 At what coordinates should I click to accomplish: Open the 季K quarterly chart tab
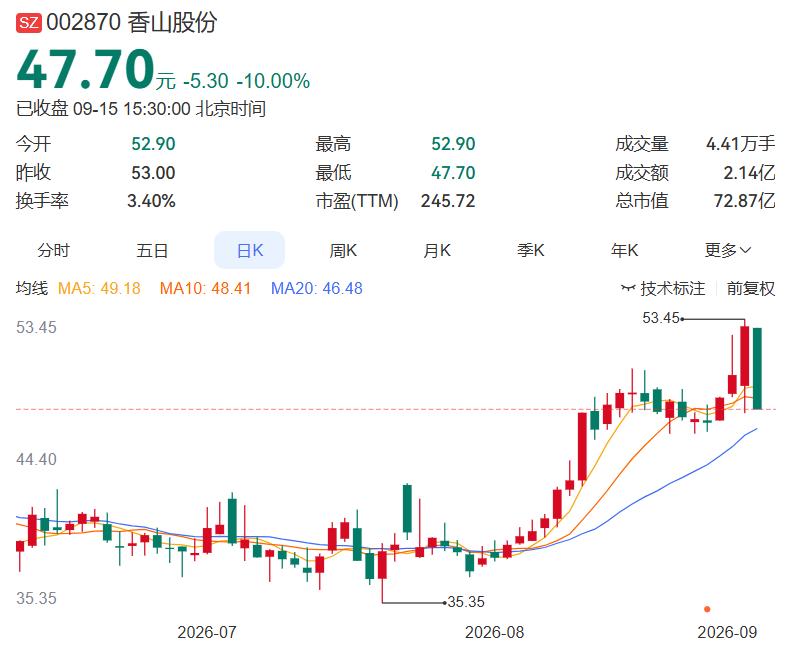tap(531, 250)
